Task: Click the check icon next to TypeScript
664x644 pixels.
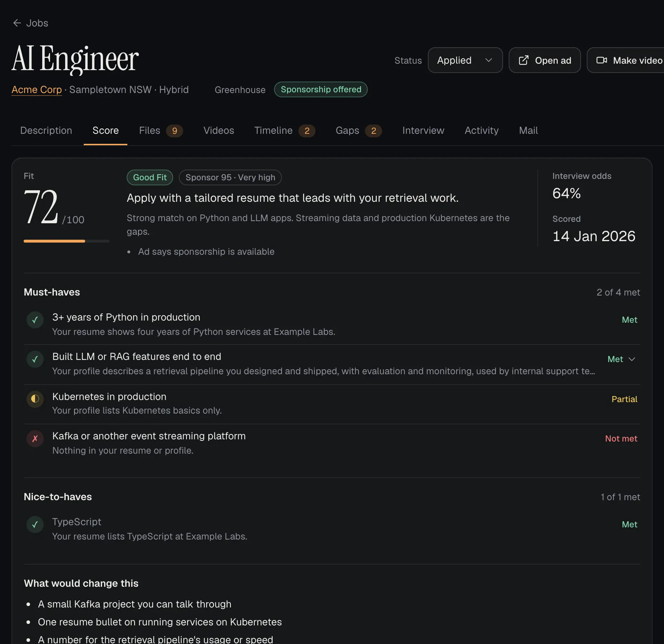Action: click(35, 525)
